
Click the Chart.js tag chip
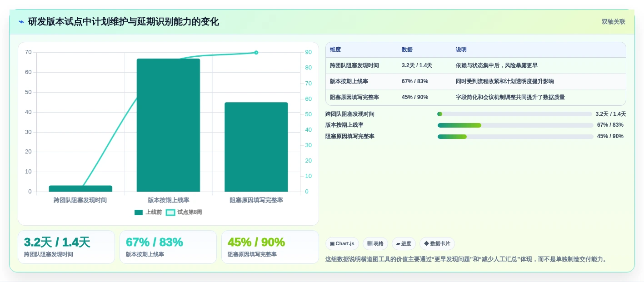click(x=342, y=244)
